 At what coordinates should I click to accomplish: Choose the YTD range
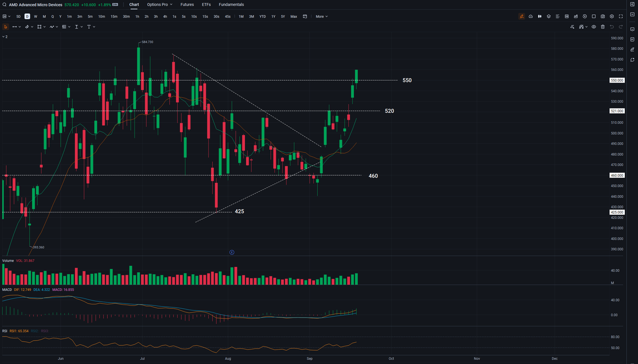click(x=263, y=16)
